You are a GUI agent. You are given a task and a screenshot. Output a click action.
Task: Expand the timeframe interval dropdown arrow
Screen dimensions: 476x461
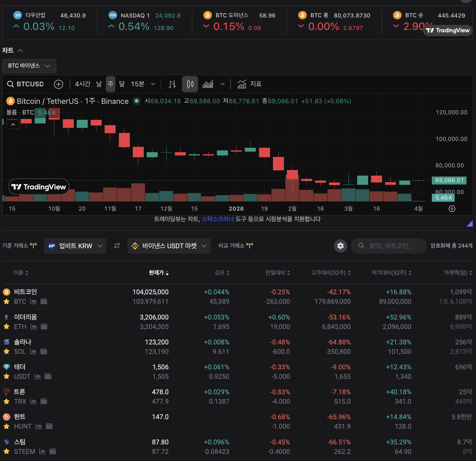pyautogui.click(x=153, y=84)
